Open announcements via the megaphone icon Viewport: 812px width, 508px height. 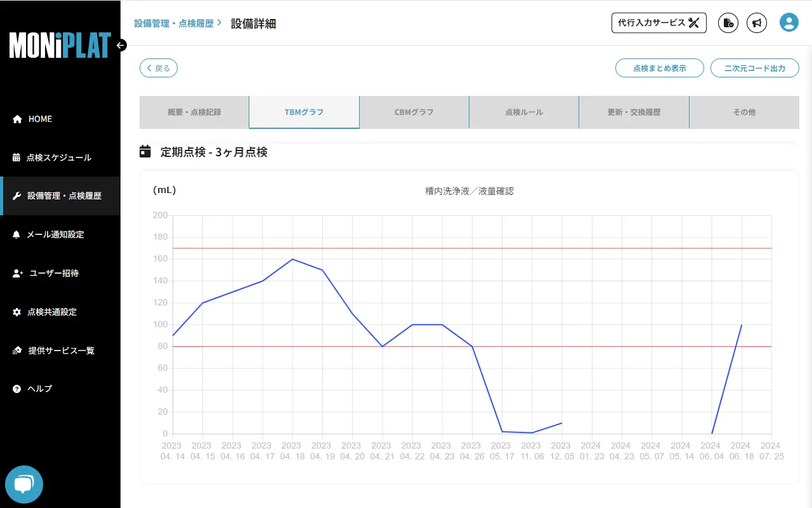coord(756,23)
